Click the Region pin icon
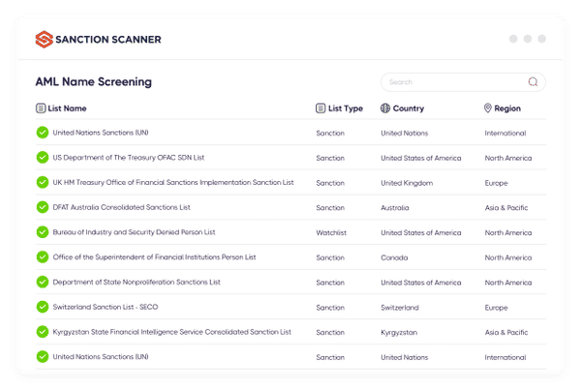The width and height of the screenshot is (581, 392). click(x=488, y=108)
